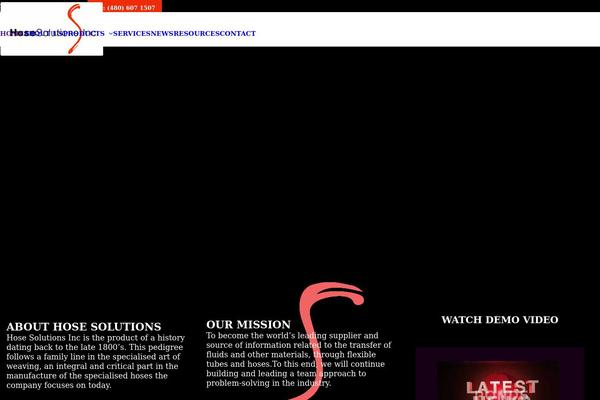
Task: Open the Resources menu item
Action: point(197,33)
